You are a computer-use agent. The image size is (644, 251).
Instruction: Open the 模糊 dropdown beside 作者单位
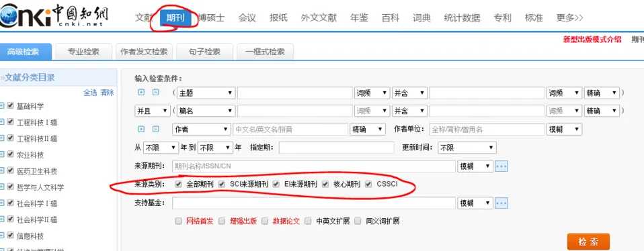pos(565,129)
